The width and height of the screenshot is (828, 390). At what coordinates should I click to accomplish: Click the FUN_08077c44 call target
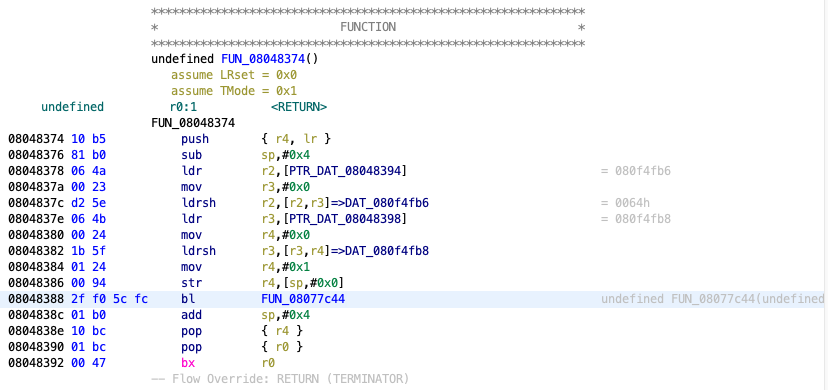point(303,299)
